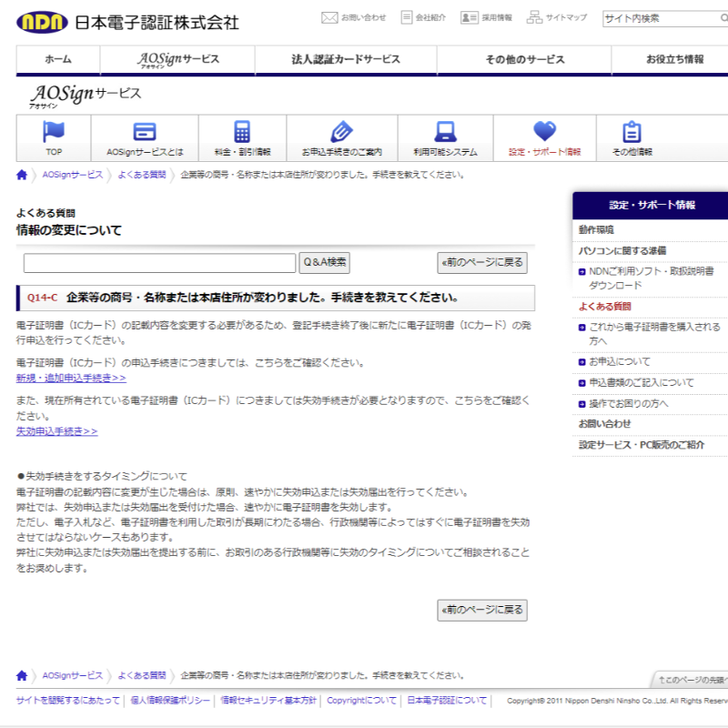Click the top breadcrumb home icon
This screenshot has width=728, height=728.
tap(22, 175)
